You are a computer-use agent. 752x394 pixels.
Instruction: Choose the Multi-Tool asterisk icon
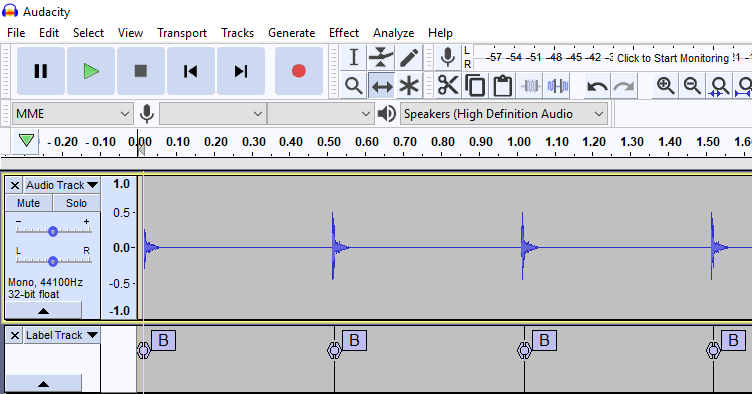tap(409, 86)
